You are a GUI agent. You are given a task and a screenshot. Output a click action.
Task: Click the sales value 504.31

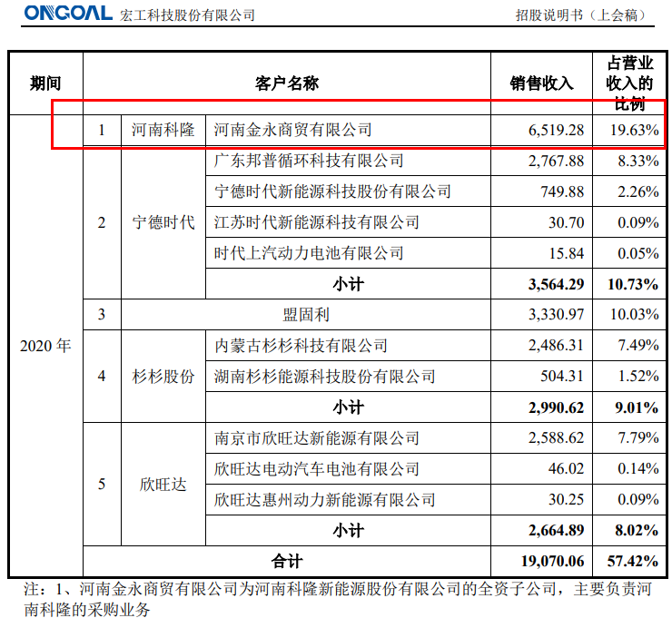(562, 377)
